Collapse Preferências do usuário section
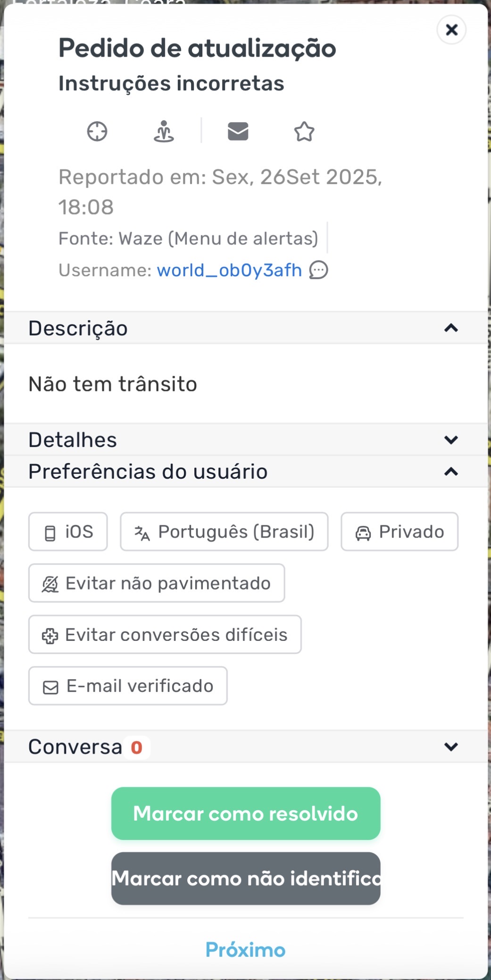 451,472
